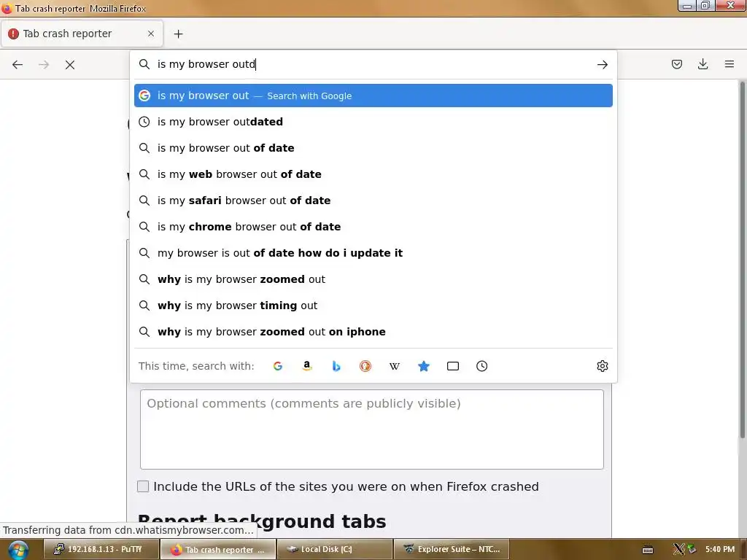Search this time with DuckDuckGo icon
Screen dimensions: 747x560
tap(365, 366)
